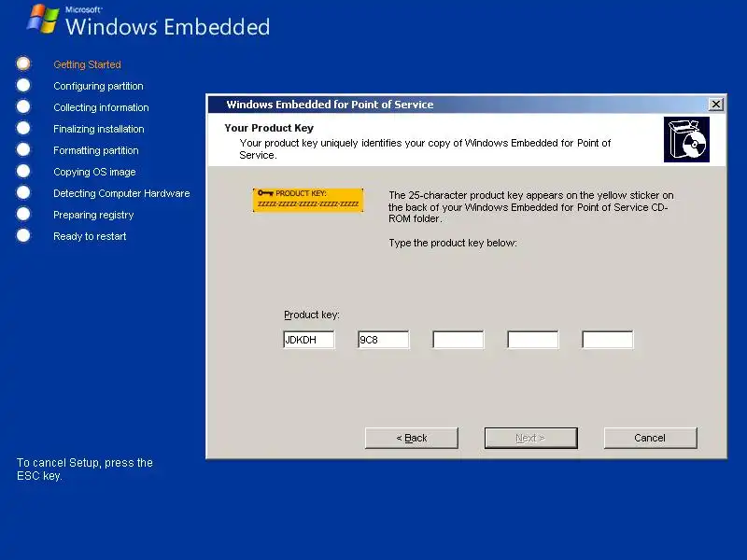The width and height of the screenshot is (747, 560).
Task: Click the Detecting Computer Hardware step bullet
Action: (23, 192)
